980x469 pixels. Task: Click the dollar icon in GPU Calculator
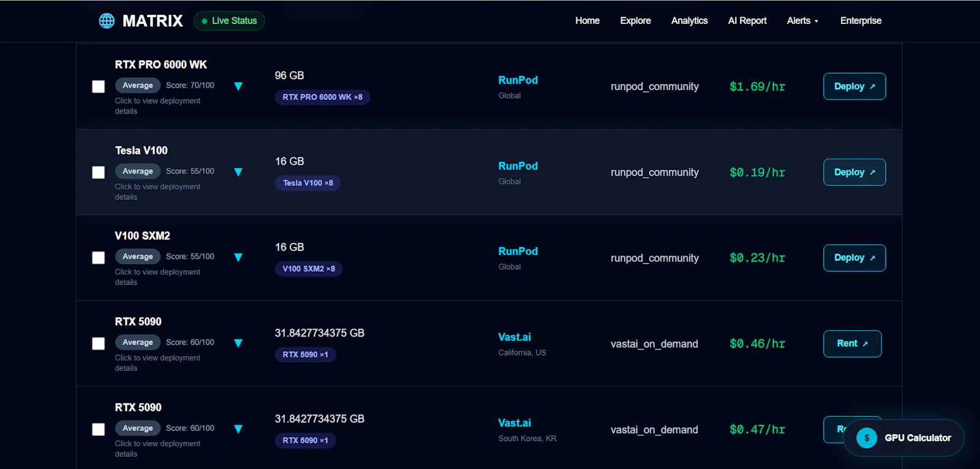[867, 438]
